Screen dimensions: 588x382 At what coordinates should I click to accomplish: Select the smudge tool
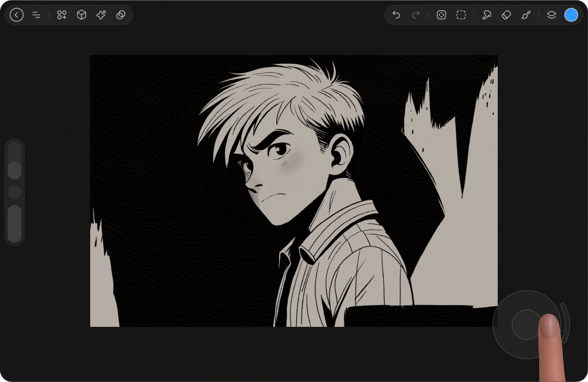click(x=486, y=15)
